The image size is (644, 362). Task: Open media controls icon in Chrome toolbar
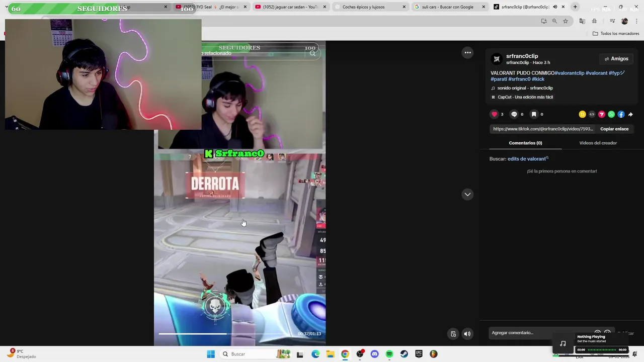click(x=612, y=21)
